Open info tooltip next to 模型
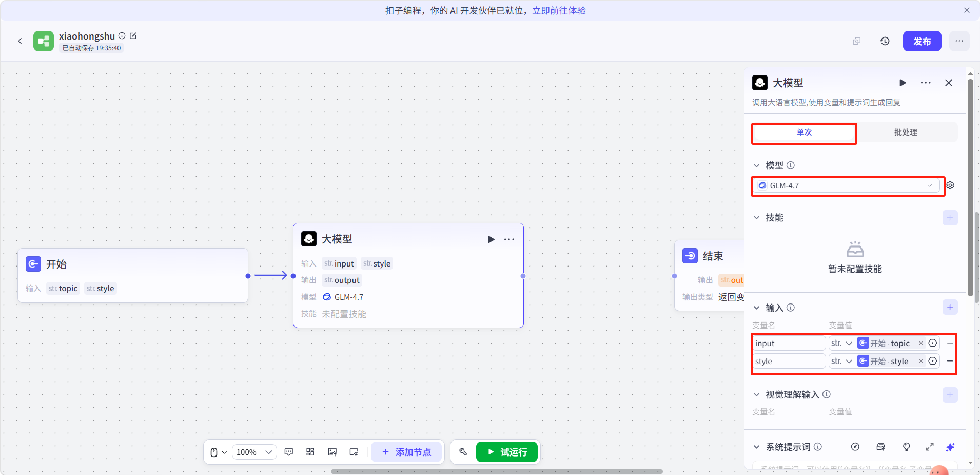The image size is (980, 475). pos(791,165)
